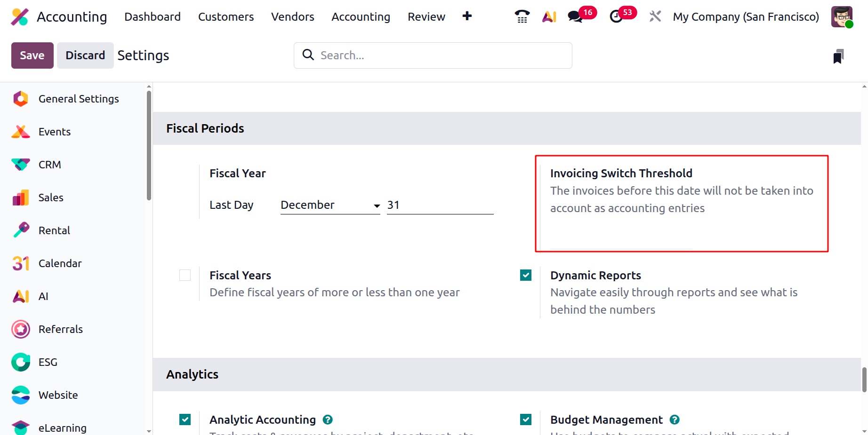Click the Save button
This screenshot has width=868, height=435.
click(32, 55)
